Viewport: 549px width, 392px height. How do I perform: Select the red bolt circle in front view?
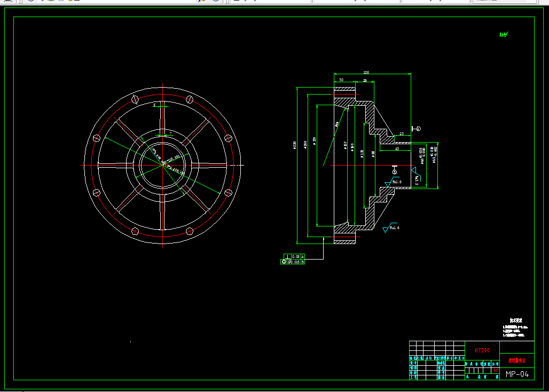[x=162, y=165]
